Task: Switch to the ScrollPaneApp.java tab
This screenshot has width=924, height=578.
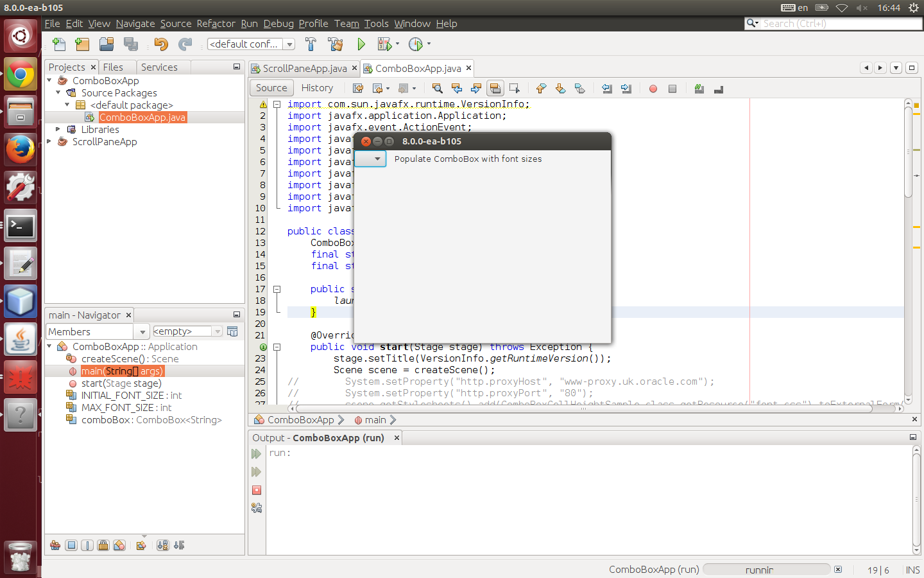Action: coord(304,69)
